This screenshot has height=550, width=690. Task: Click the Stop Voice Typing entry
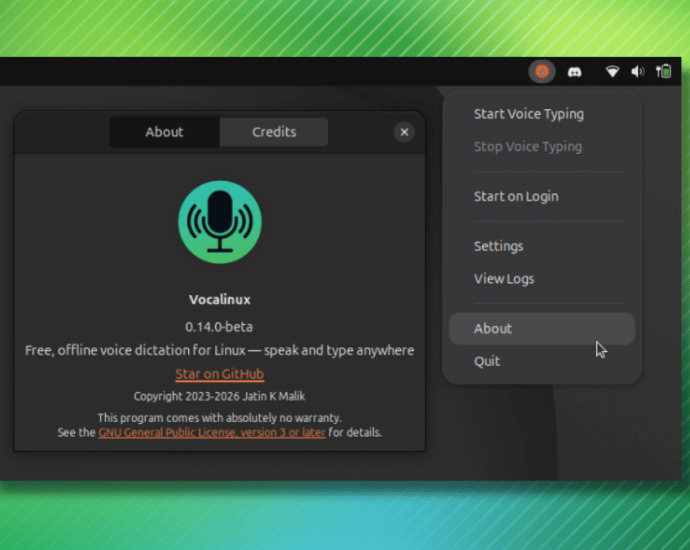[542, 147]
